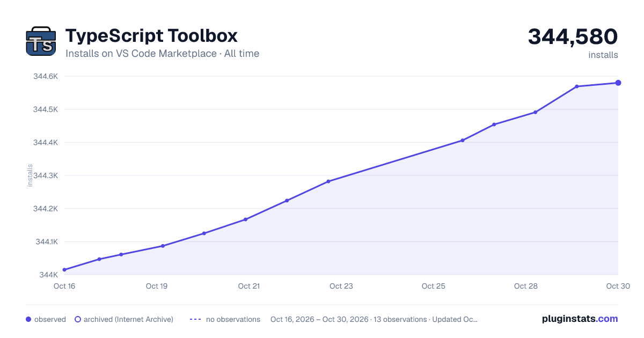Click the 'no observations' legend text
This screenshot has height=338, width=644.
tap(233, 319)
